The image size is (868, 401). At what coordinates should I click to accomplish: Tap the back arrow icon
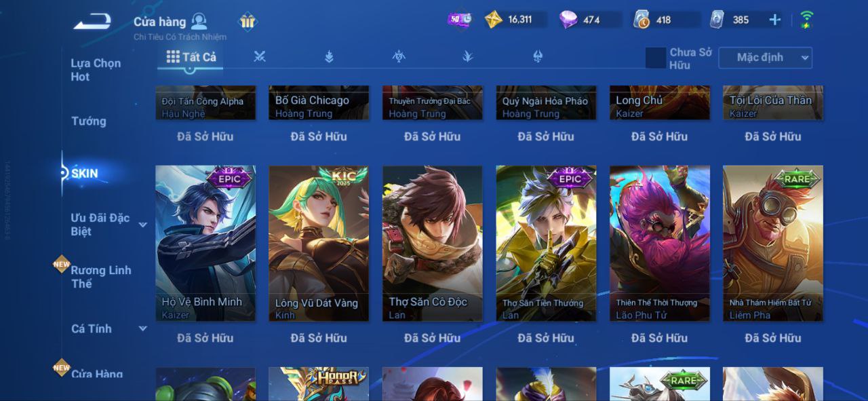point(93,21)
